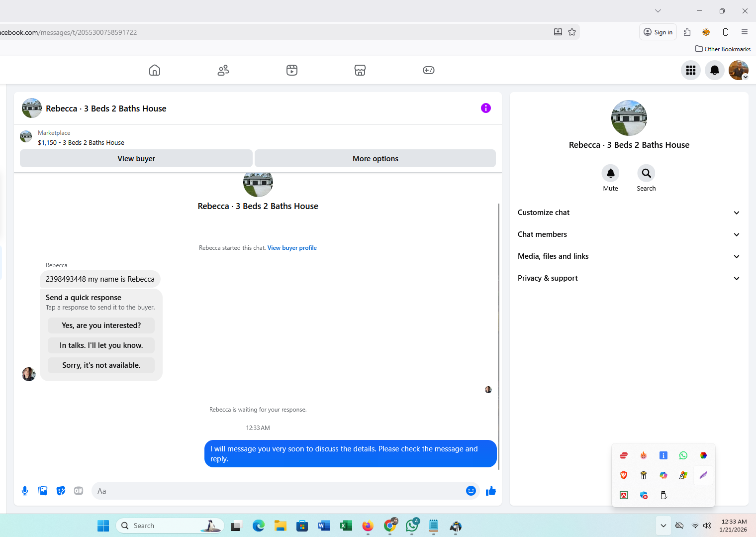This screenshot has height=537, width=756.
Task: Open the View buyer profile link
Action: (292, 248)
